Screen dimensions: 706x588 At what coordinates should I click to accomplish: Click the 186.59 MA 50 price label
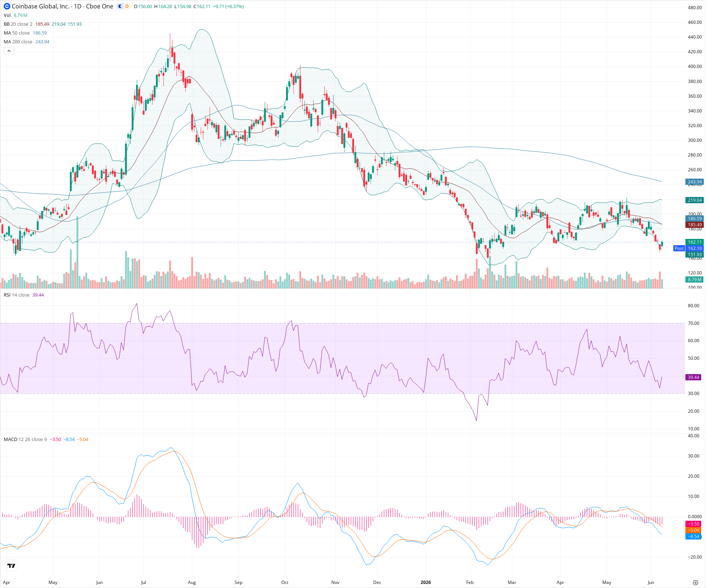[695, 219]
